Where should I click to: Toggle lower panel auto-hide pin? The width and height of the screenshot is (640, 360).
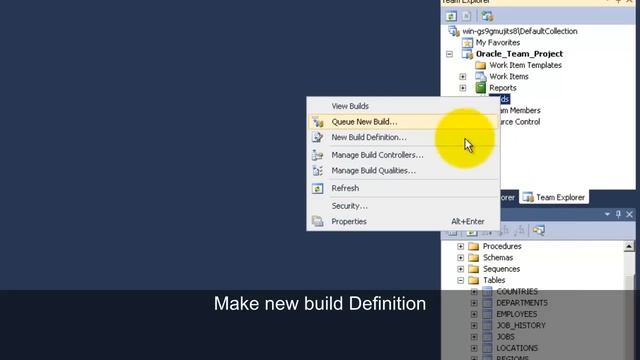(618, 214)
